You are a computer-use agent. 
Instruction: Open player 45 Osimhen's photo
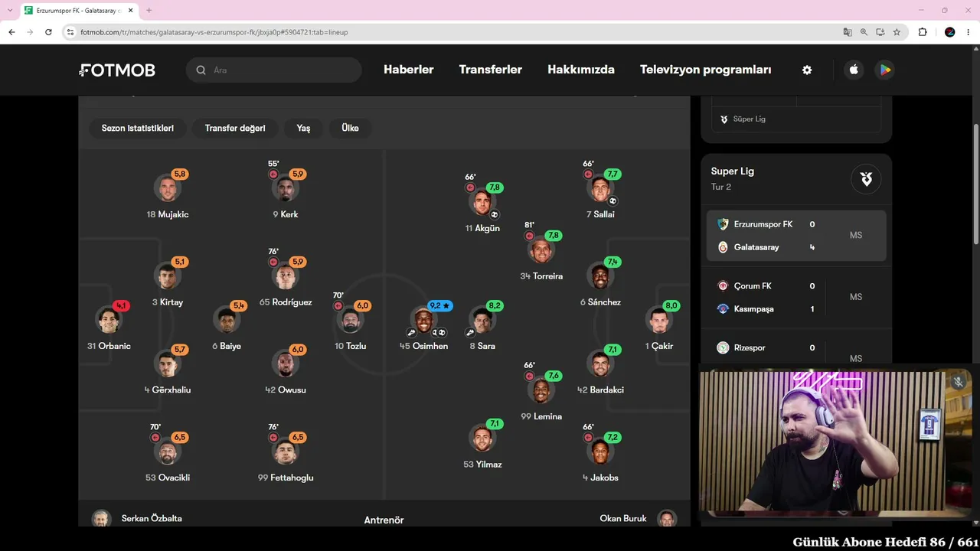coord(424,320)
